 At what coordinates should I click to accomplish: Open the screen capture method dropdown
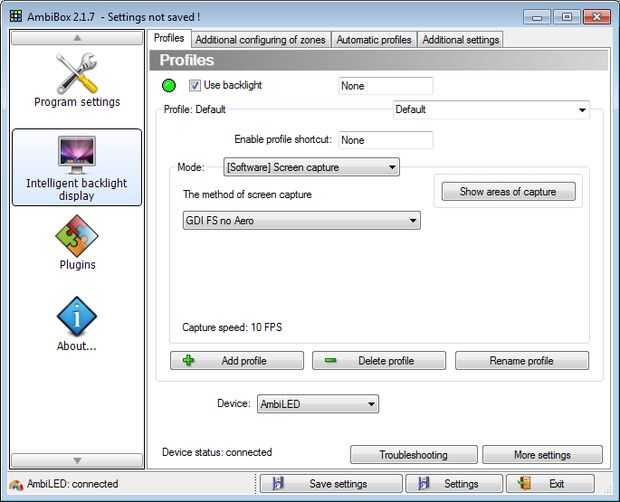(301, 220)
